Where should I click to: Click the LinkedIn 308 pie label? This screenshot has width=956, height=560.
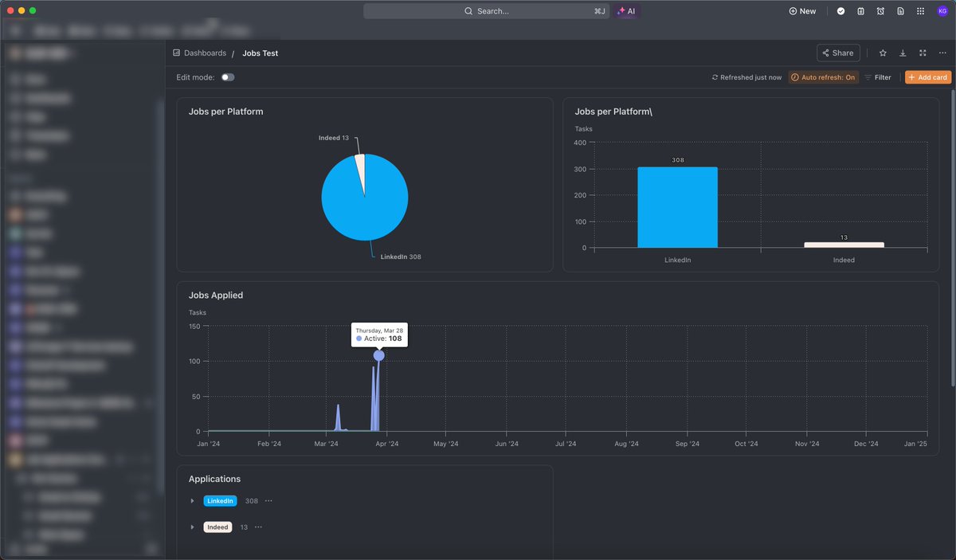[401, 257]
